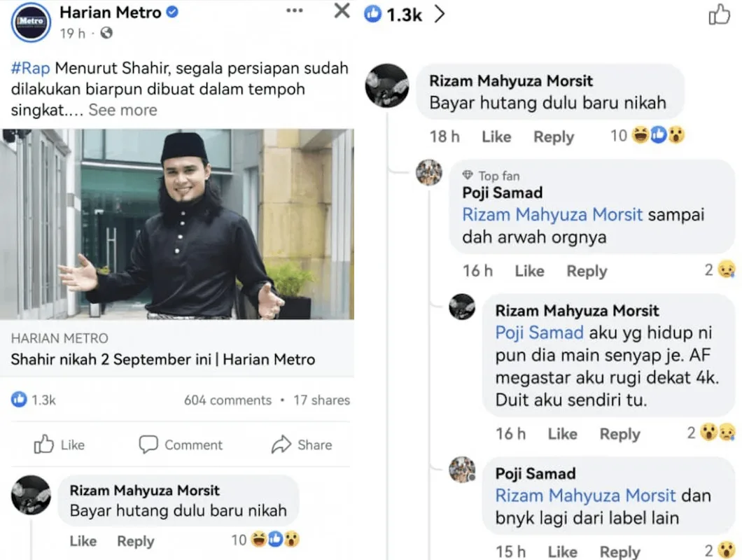Toggle Like on the Harian Metro post

point(59,444)
